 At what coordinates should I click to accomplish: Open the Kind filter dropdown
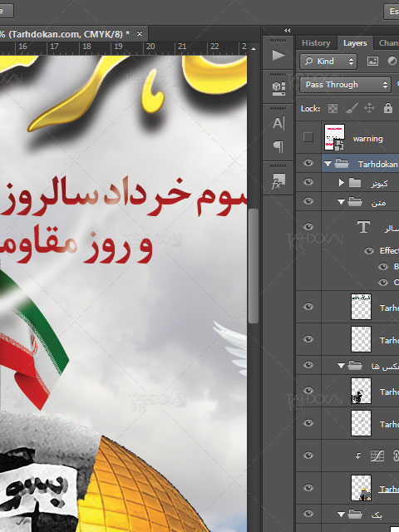click(328, 61)
